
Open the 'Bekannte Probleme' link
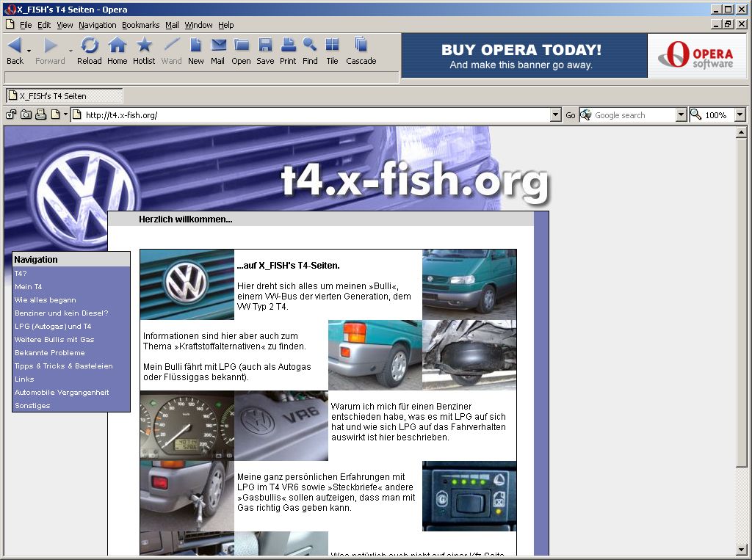tap(49, 352)
